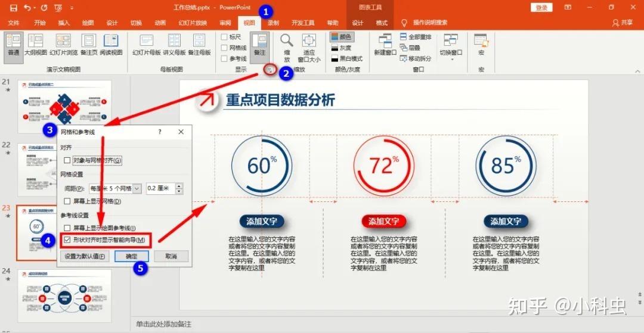Viewport: 644px width, 333px height.
Task: Start slideshow from beginning in quick access toolbar
Action: pos(58,8)
